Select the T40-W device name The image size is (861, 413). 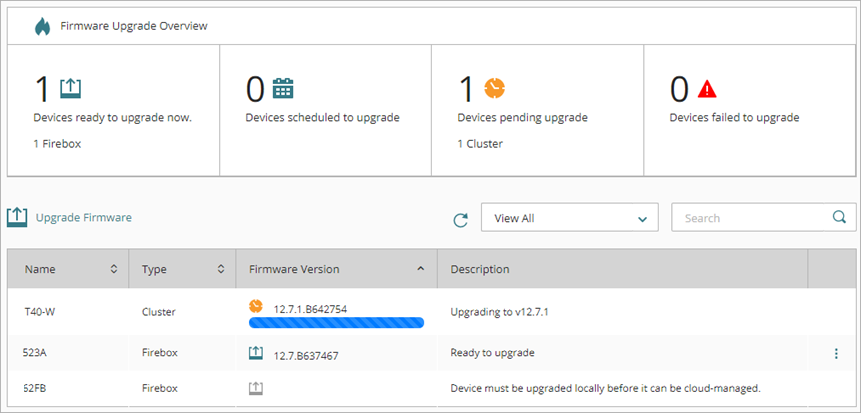pyautogui.click(x=40, y=312)
